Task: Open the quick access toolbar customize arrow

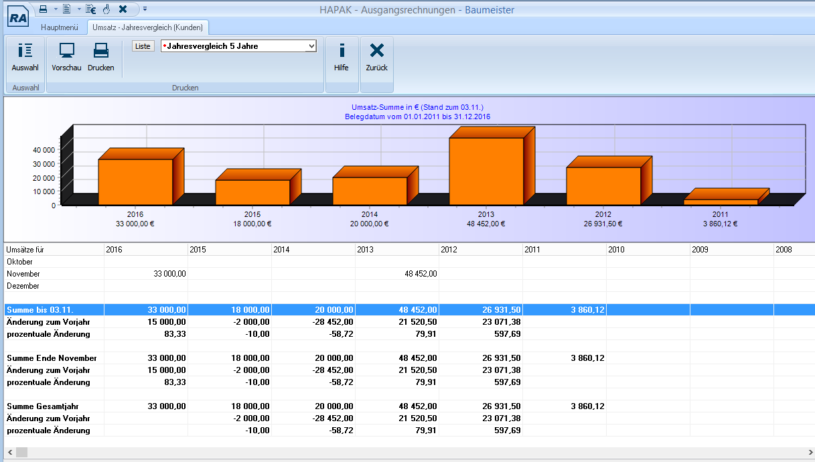Action: (145, 9)
